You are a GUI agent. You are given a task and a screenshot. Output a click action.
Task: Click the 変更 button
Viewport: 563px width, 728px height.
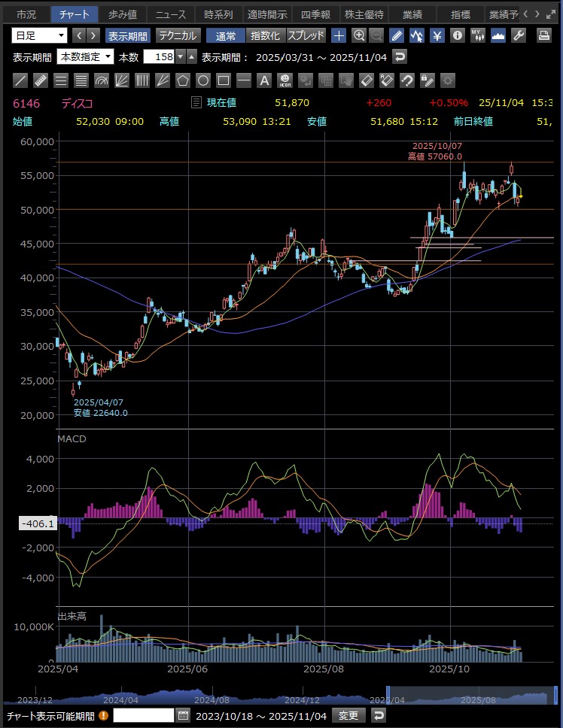pyautogui.click(x=348, y=715)
